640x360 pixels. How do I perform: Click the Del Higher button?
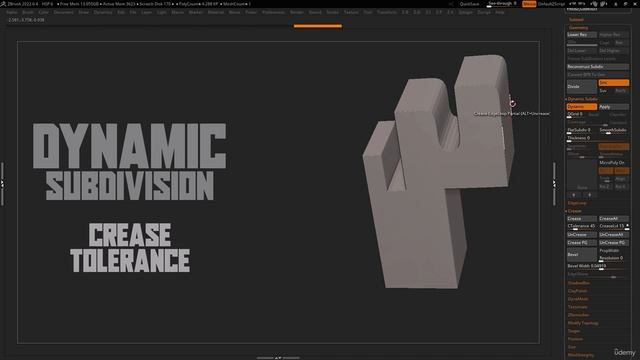tap(613, 51)
